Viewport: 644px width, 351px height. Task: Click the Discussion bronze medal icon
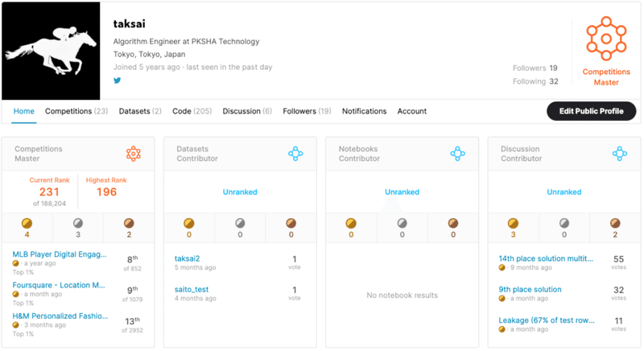[x=615, y=223]
